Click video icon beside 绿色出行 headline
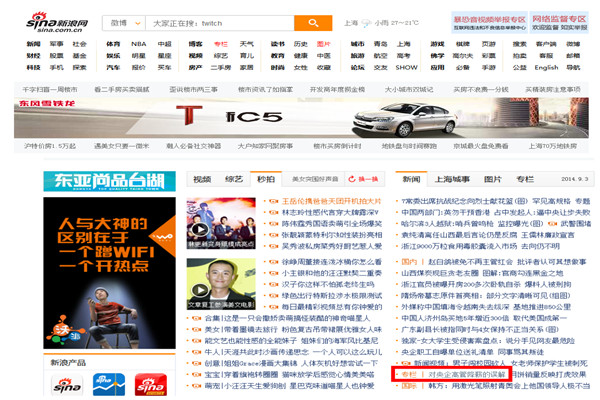 pos(274,296)
